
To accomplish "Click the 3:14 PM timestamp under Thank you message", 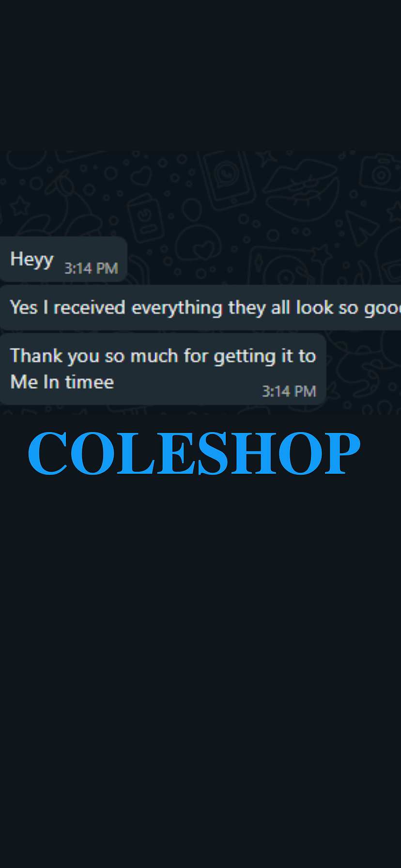I will tap(289, 391).
